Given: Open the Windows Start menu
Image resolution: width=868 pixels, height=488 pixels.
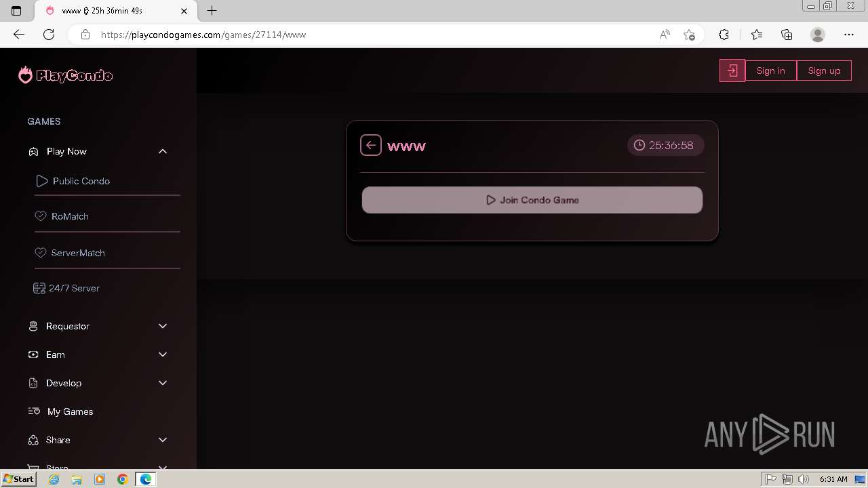Looking at the screenshot, I should click(x=18, y=479).
